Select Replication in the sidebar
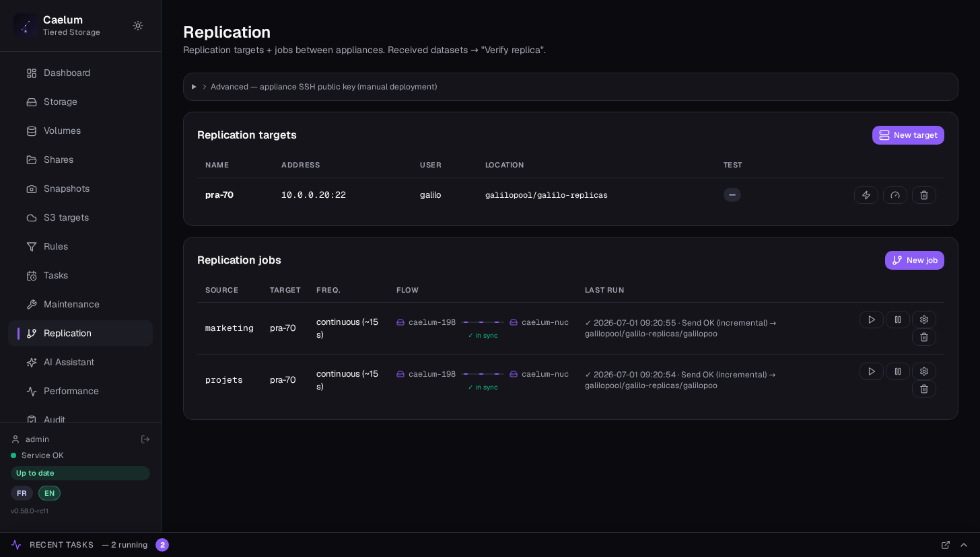The height and width of the screenshot is (557, 980). [80, 333]
